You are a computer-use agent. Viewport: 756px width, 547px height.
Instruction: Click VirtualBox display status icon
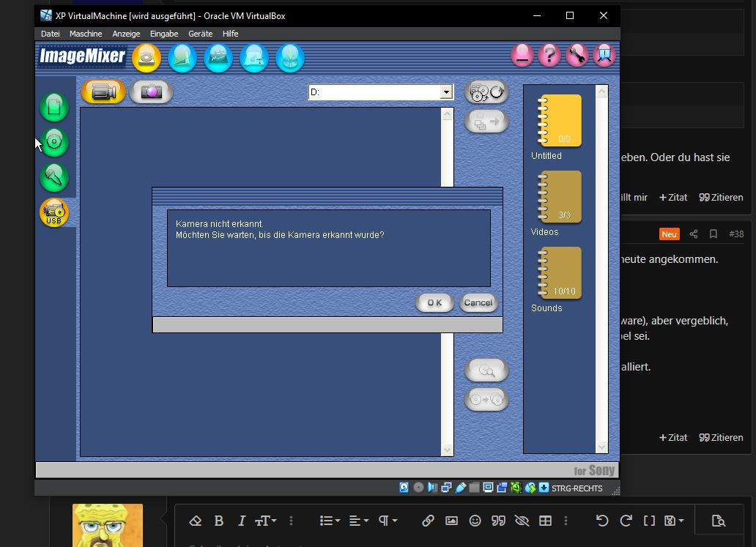488,488
